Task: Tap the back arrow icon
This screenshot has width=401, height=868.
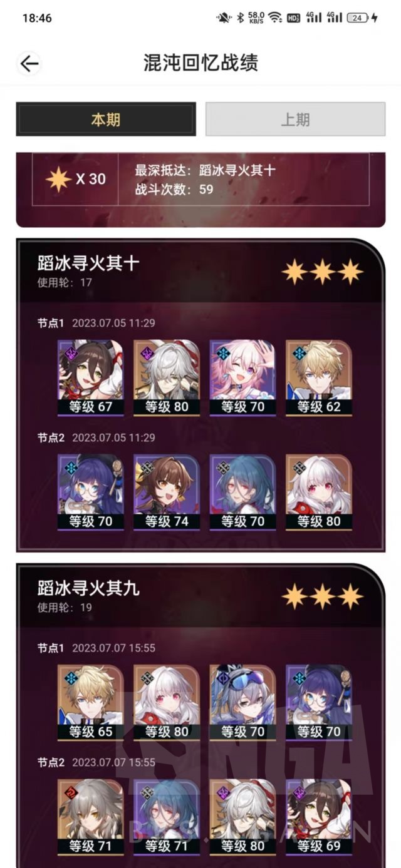Action: [x=29, y=63]
